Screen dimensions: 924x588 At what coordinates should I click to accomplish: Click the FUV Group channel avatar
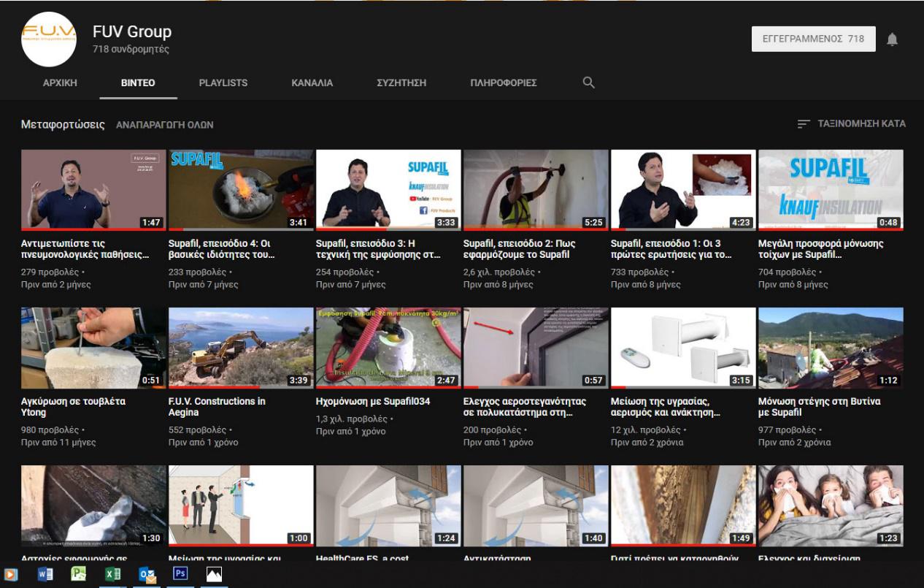click(x=50, y=39)
